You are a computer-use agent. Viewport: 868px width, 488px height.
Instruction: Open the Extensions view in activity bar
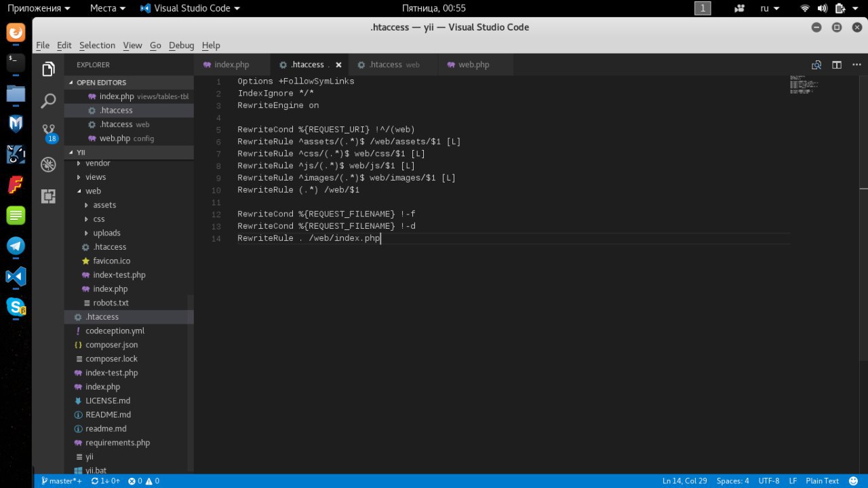tap(48, 196)
